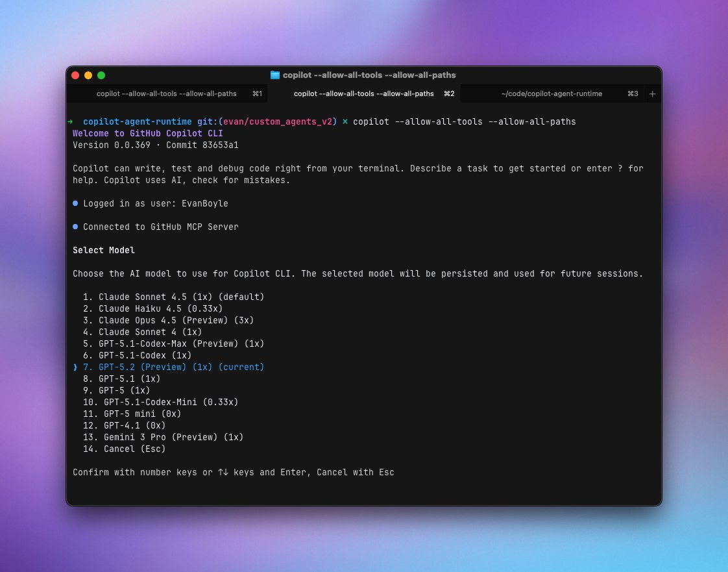
Task: Click Cancel (Esc) option 14
Action: click(x=125, y=449)
